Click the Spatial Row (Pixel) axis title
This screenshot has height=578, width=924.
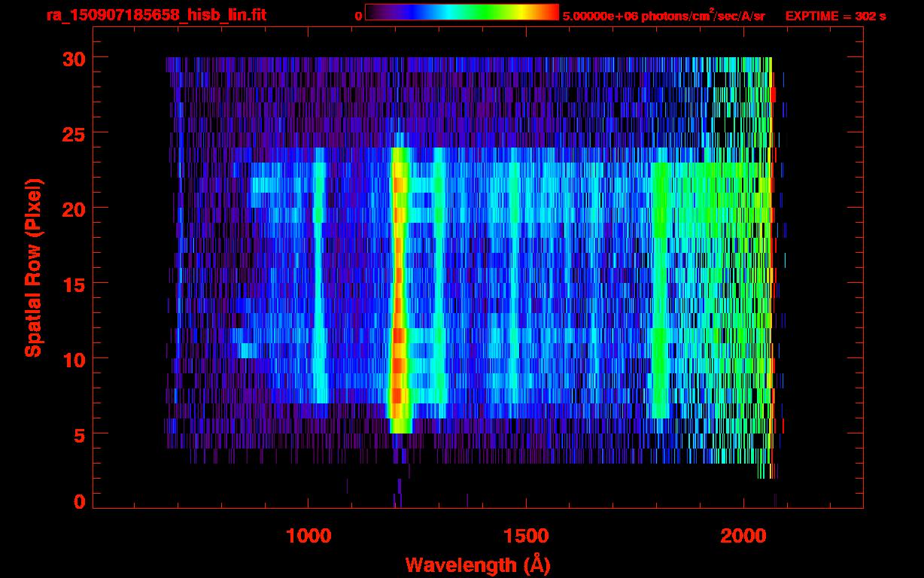coord(33,267)
